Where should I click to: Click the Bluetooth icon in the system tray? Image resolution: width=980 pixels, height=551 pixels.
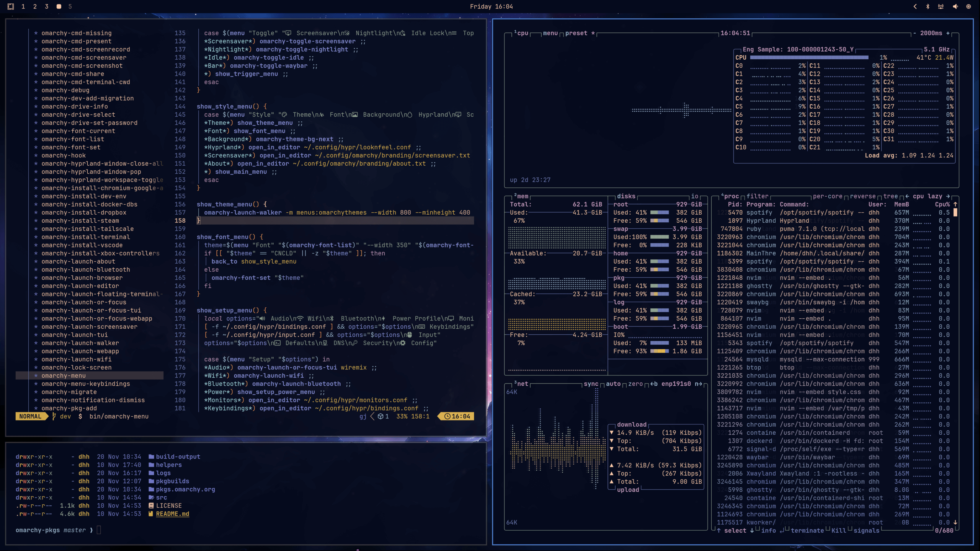928,6
